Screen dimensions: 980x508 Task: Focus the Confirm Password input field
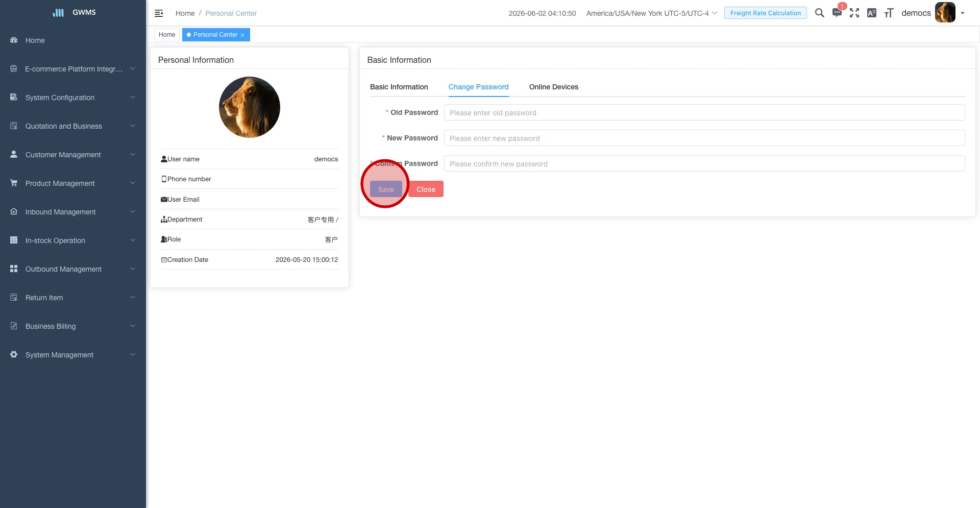(x=704, y=163)
